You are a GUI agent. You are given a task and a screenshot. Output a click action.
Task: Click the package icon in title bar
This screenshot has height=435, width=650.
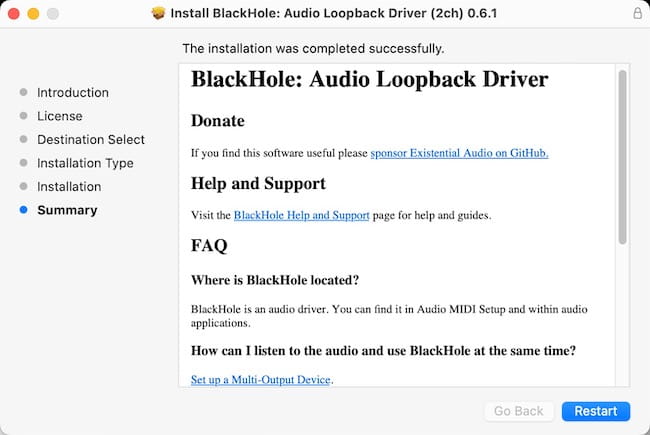[158, 14]
